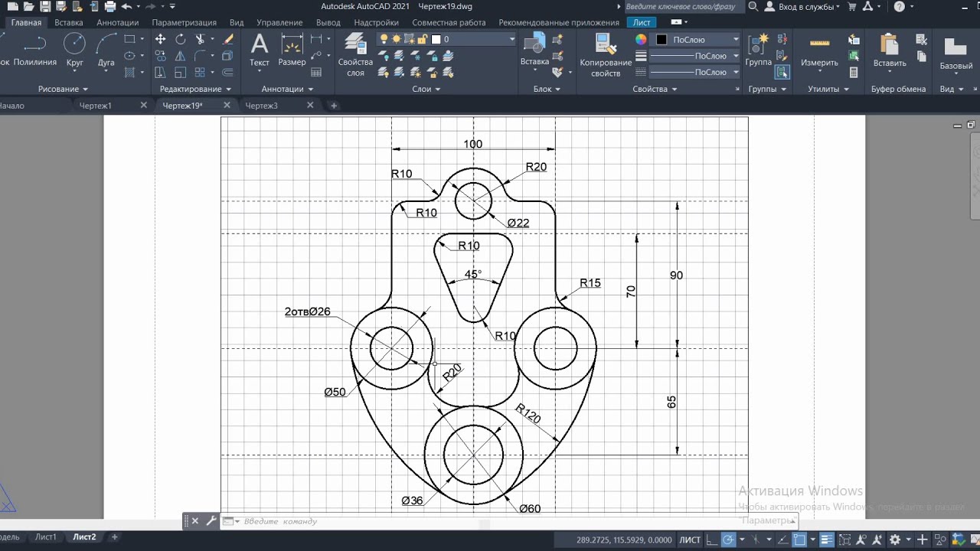980x551 pixels.
Task: Open linetype ПоСлою dropdown
Action: 695,72
